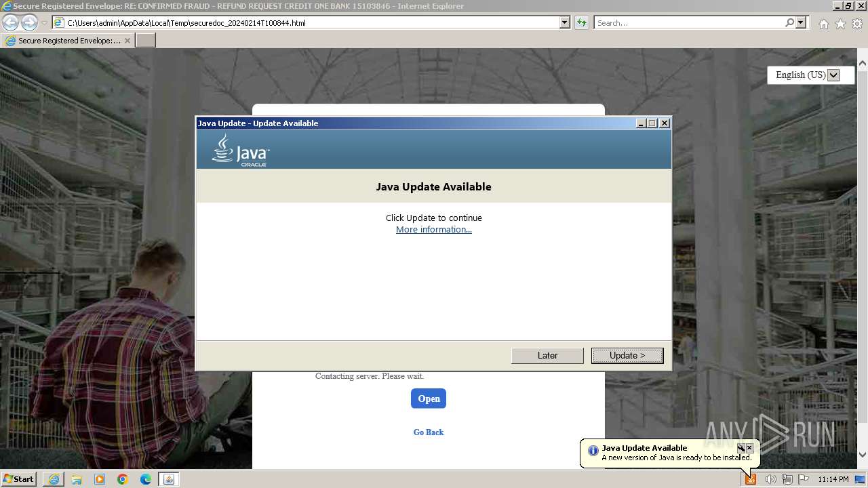Screen dimensions: 868x488
Task: Open Favorites star icon
Action: (840, 24)
